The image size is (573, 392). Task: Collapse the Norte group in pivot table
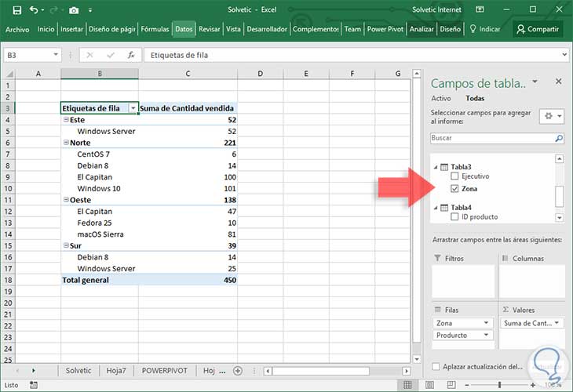(x=66, y=143)
